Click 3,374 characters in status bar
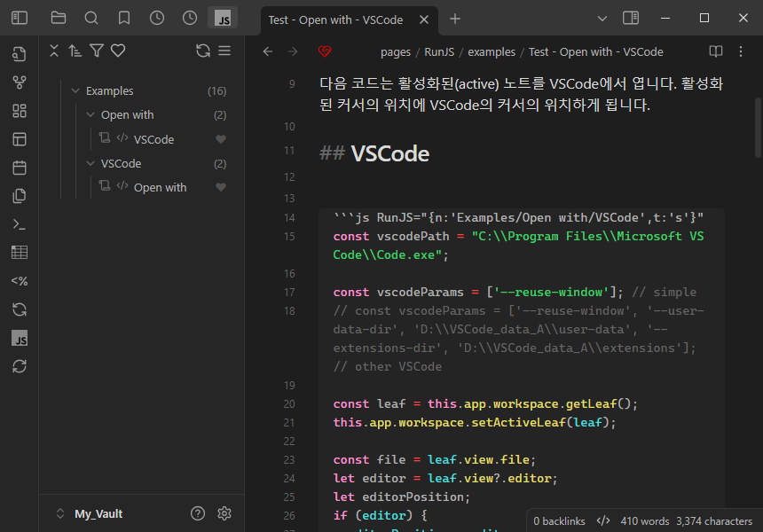763x532 pixels. [x=714, y=521]
